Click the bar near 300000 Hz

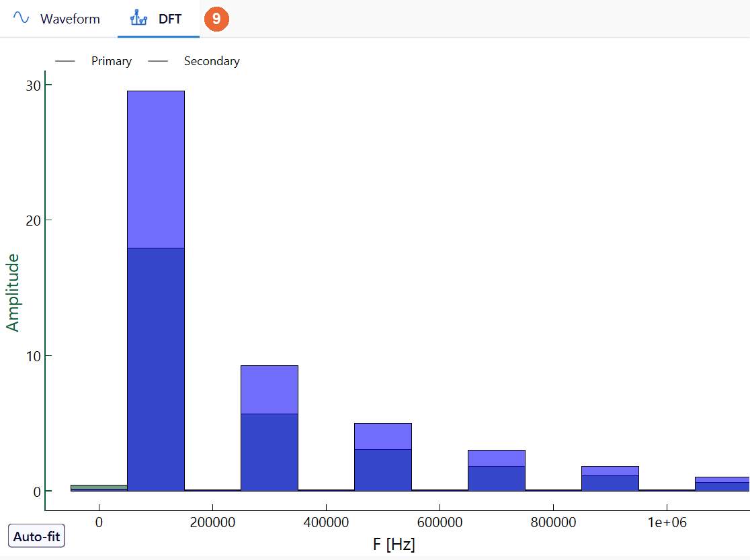tap(269, 428)
